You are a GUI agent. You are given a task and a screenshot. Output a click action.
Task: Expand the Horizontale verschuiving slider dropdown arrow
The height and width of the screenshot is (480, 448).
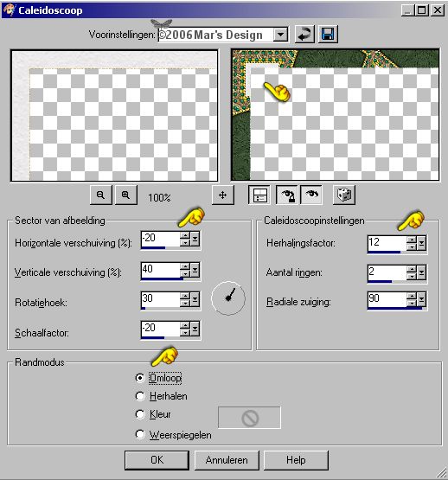tap(195, 239)
